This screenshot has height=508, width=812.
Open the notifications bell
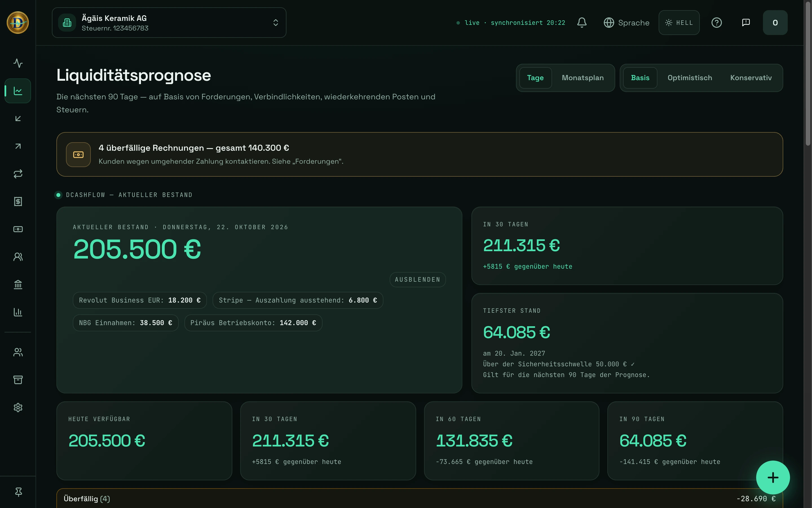582,23
